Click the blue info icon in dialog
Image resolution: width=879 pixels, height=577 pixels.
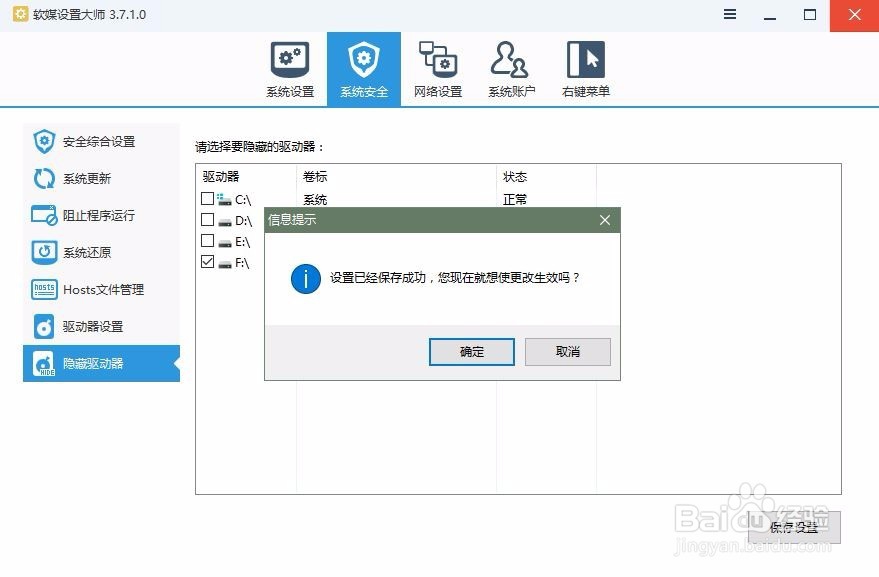pyautogui.click(x=306, y=279)
